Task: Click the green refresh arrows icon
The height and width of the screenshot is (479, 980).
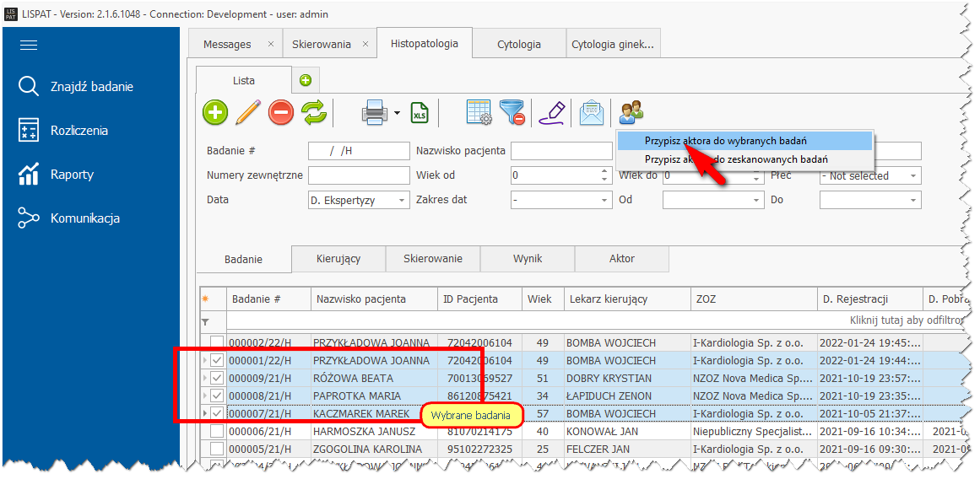Action: tap(314, 112)
